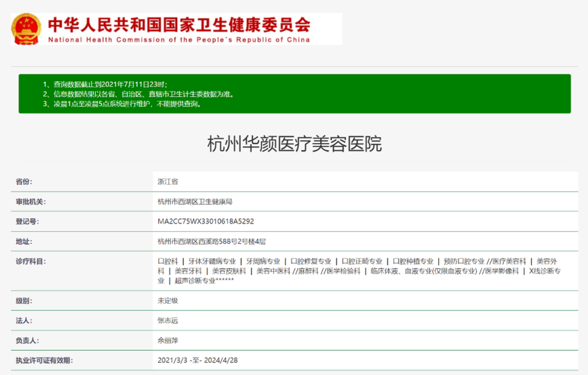
Task: Click the national emblem icon in the header
Action: [26, 29]
